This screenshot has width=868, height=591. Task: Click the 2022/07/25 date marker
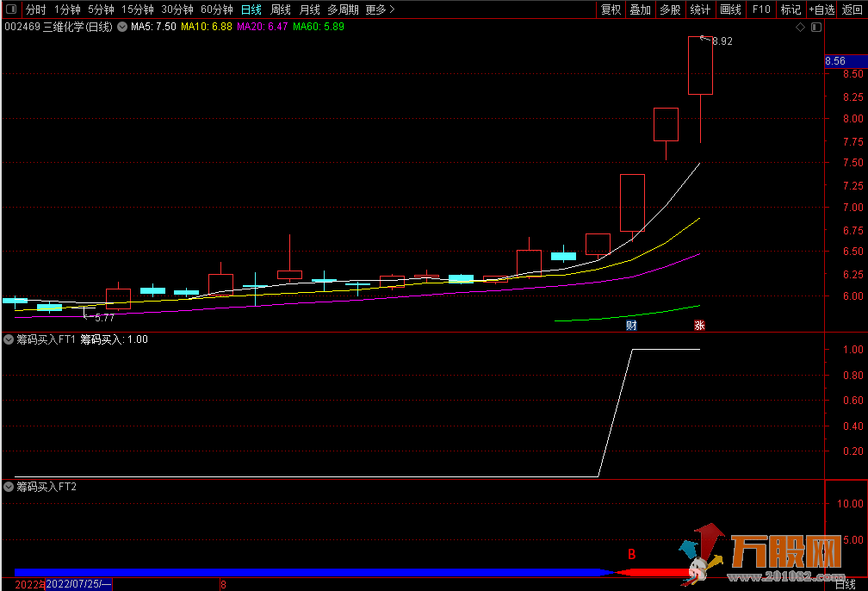pyautogui.click(x=77, y=585)
